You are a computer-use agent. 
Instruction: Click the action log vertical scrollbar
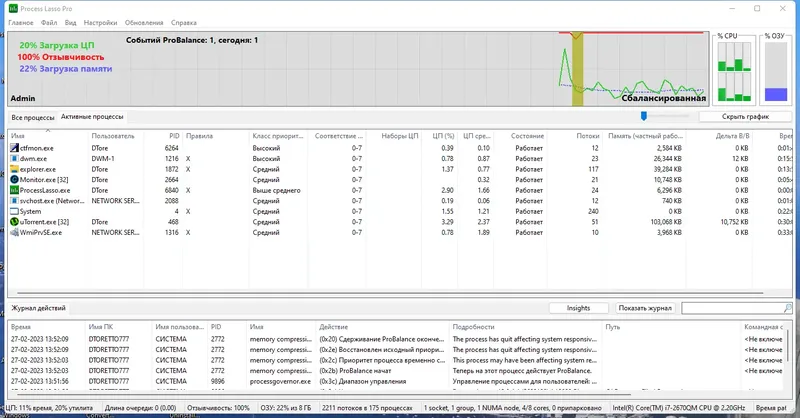788,345
